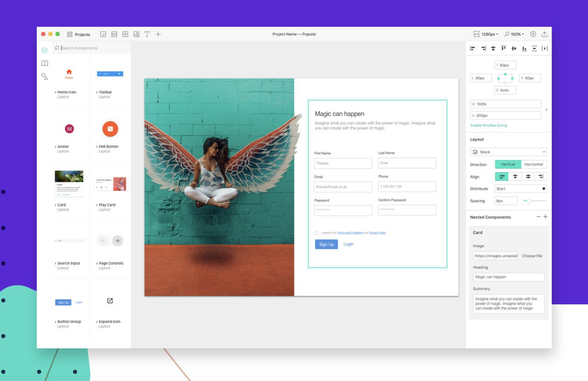Set direction to Horizontal
The width and height of the screenshot is (588, 381).
coord(534,164)
